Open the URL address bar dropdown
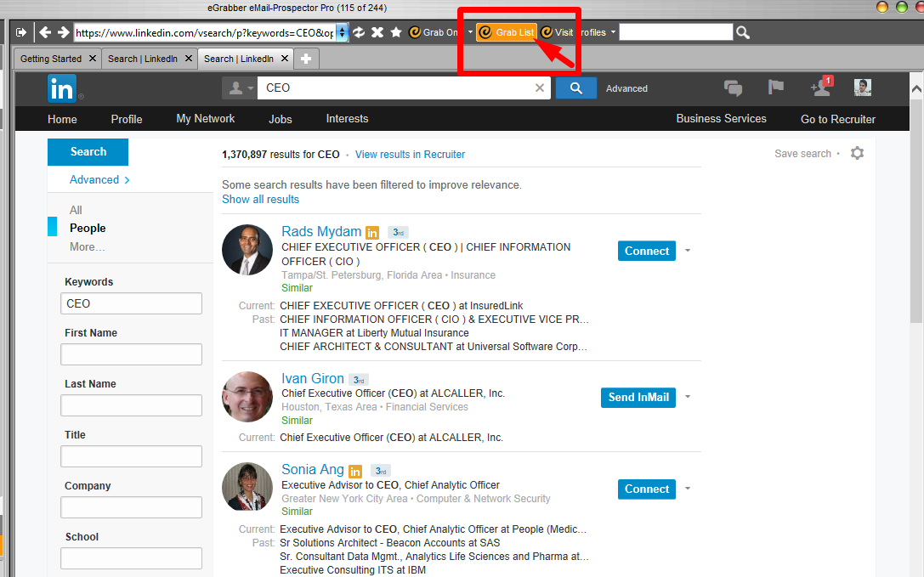 (343, 32)
